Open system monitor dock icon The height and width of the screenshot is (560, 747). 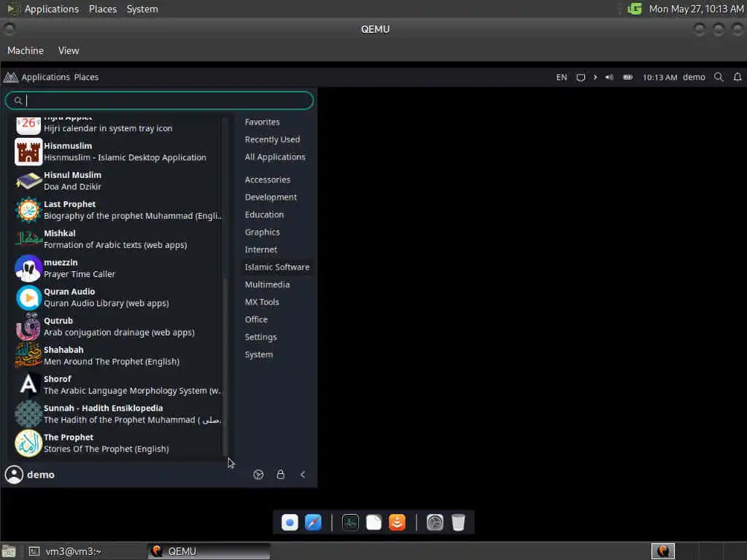pyautogui.click(x=350, y=522)
